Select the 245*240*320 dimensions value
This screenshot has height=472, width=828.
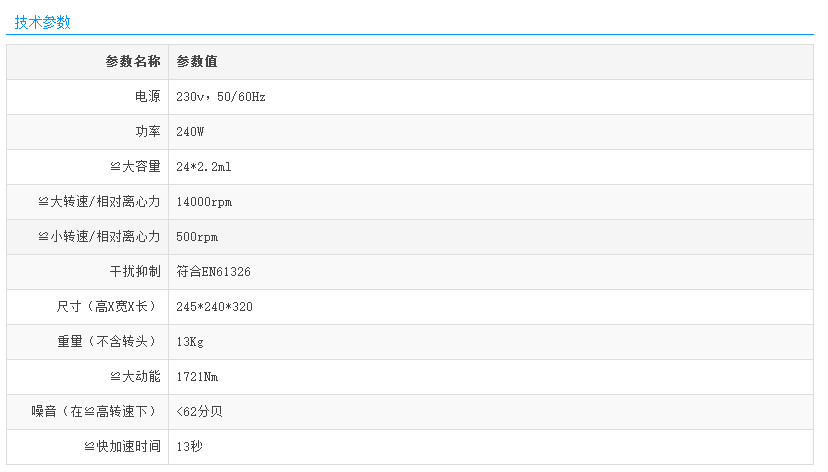point(214,307)
